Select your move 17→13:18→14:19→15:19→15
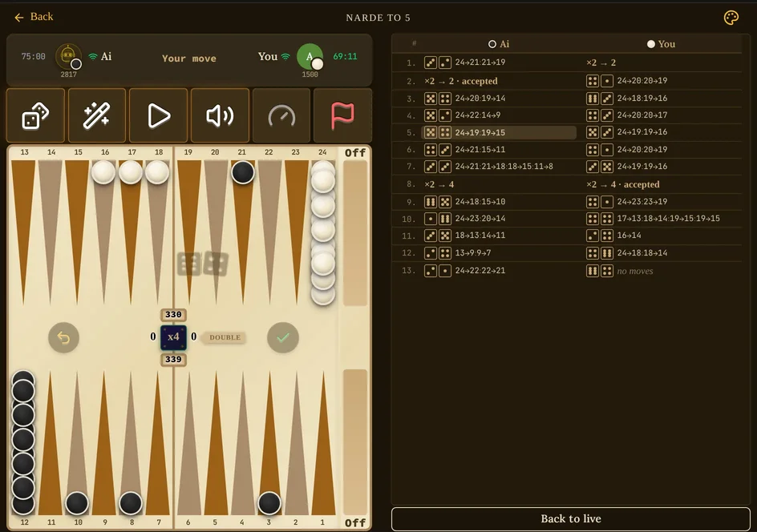This screenshot has height=532, width=757. (x=668, y=219)
